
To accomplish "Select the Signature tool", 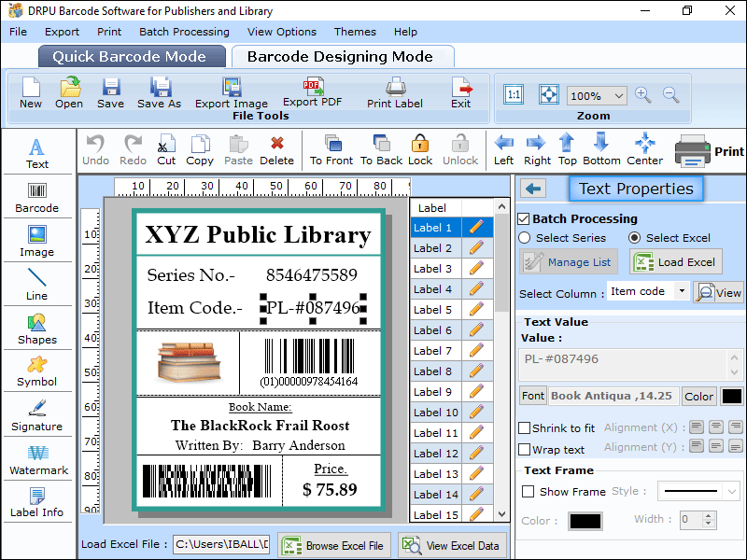I will [x=37, y=415].
